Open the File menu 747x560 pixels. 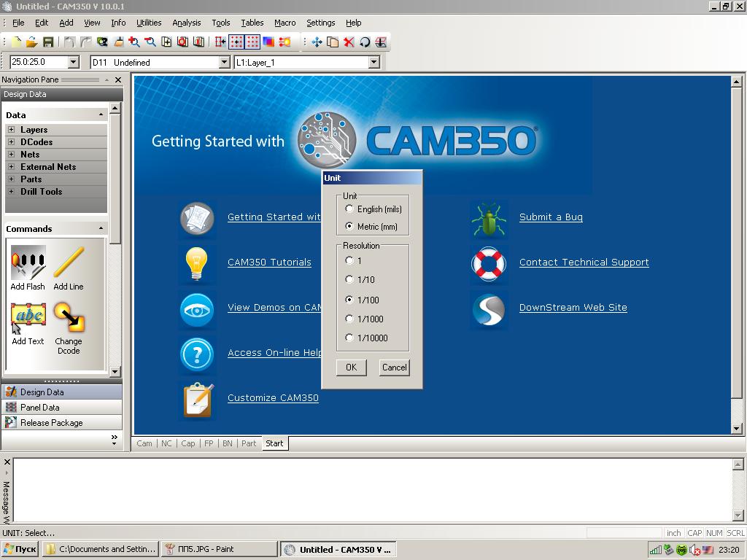click(18, 23)
